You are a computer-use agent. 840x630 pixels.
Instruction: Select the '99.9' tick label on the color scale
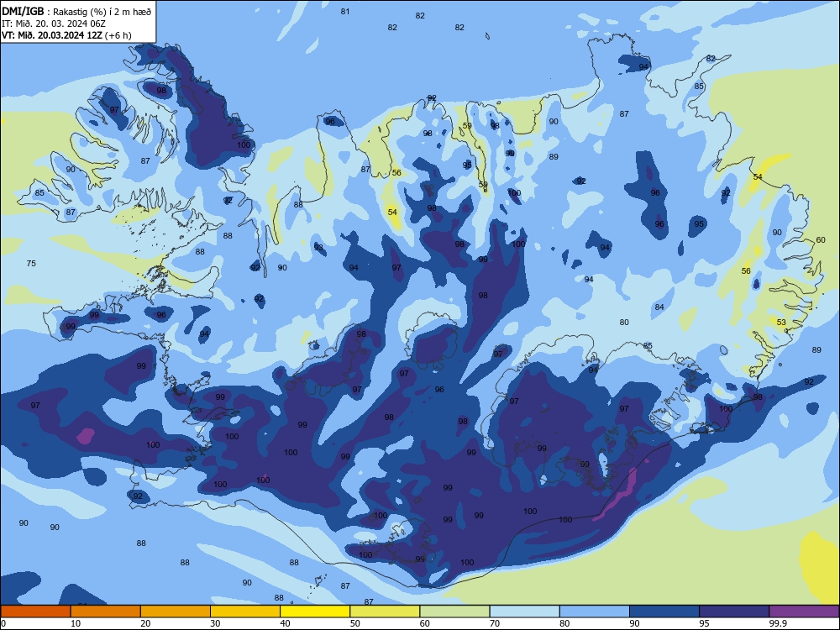coord(778,623)
